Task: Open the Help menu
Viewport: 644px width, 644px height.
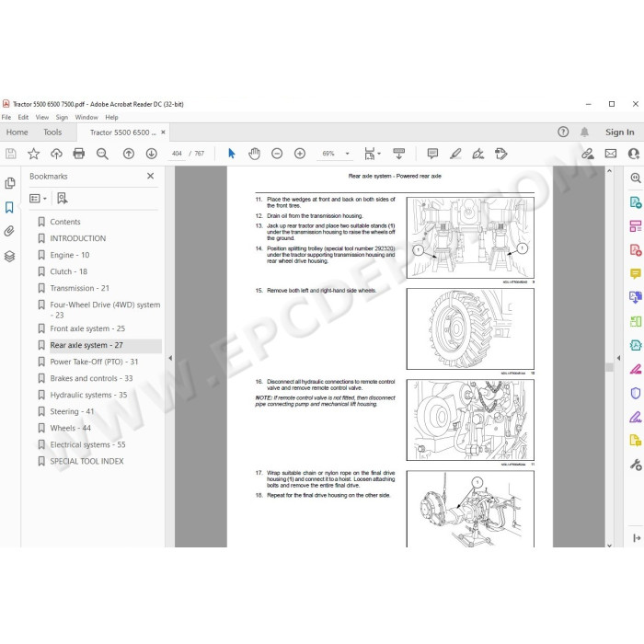Action: point(111,118)
